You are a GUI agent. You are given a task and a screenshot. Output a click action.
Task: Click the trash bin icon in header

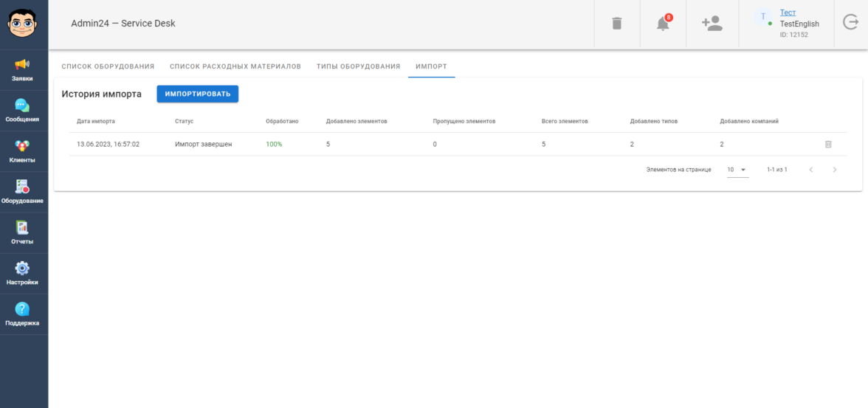(616, 24)
